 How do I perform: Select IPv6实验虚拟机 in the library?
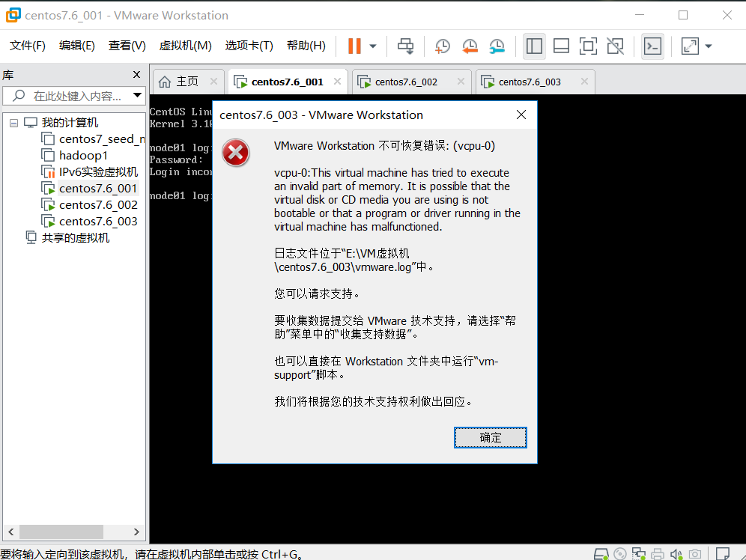tap(98, 172)
